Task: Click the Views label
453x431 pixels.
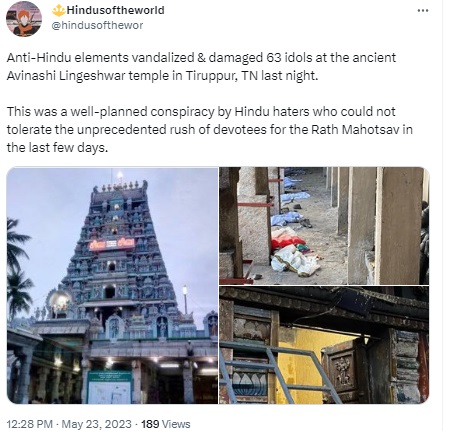Action: coord(176,424)
